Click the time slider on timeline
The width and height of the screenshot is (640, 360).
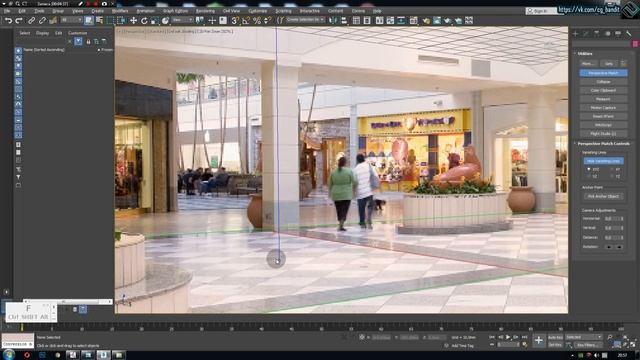point(22,327)
